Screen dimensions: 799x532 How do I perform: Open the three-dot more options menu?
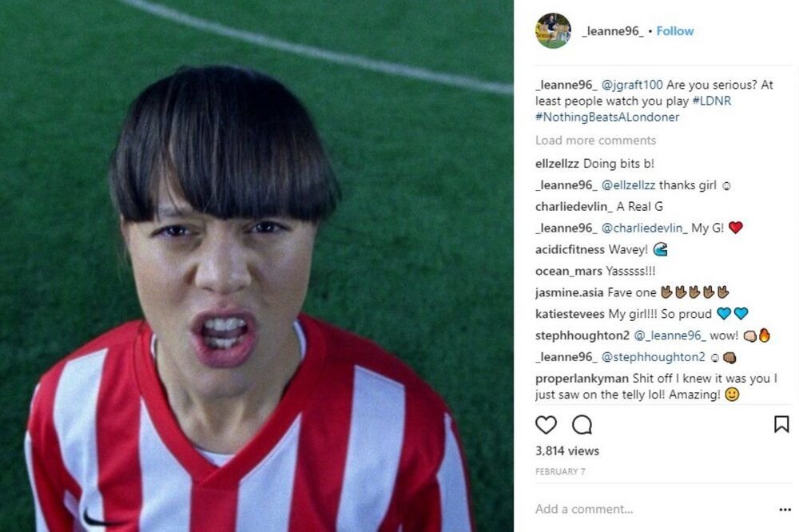coord(785,509)
